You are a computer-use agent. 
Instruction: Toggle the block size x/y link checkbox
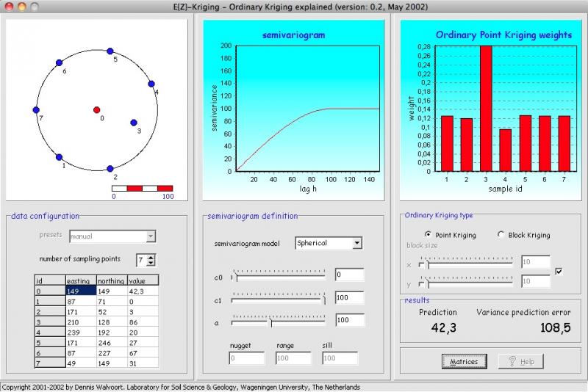pos(559,272)
